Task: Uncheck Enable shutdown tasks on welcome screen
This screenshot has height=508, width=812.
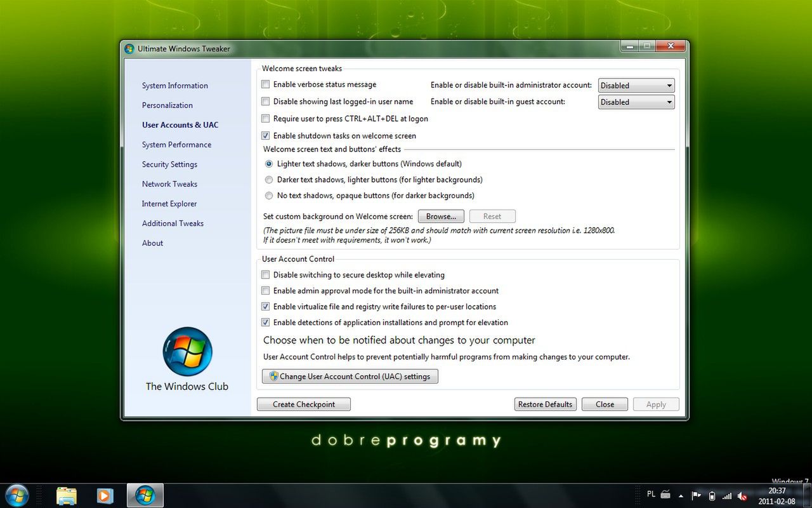Action: click(265, 135)
